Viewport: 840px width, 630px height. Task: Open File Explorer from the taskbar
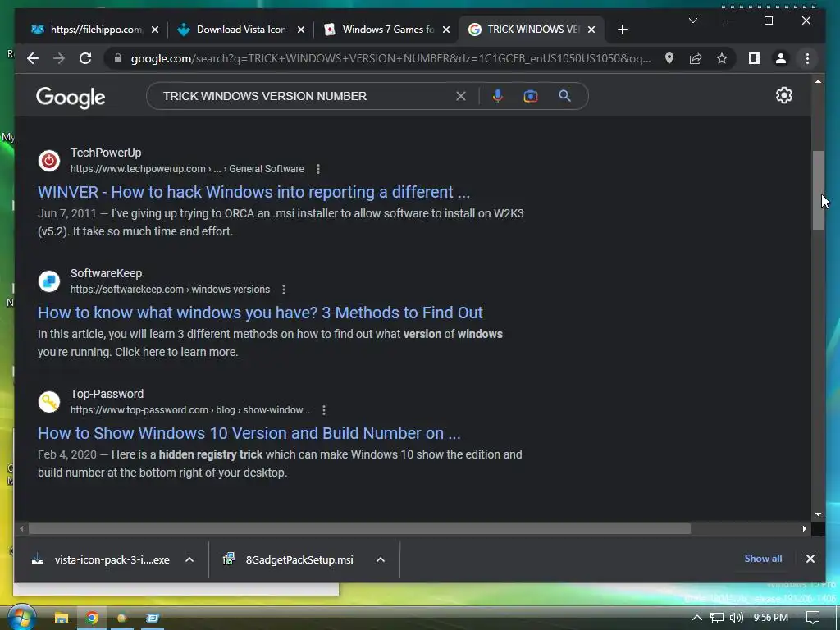[62, 619]
